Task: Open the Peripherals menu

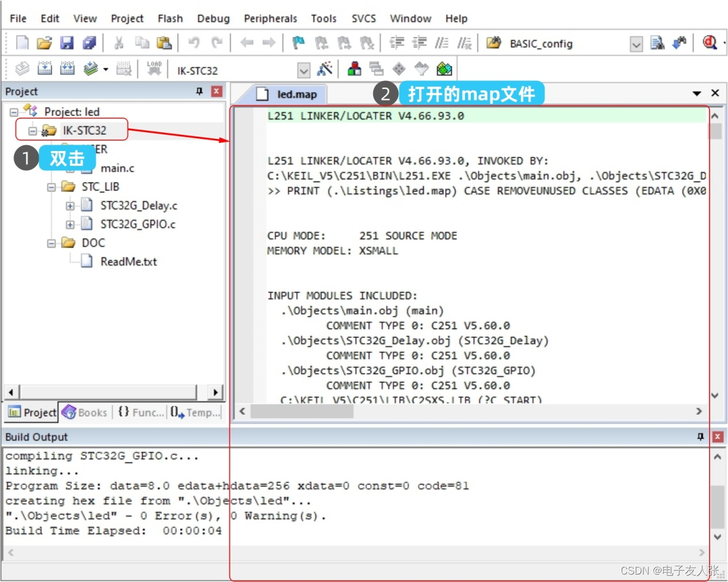Action: (x=270, y=18)
